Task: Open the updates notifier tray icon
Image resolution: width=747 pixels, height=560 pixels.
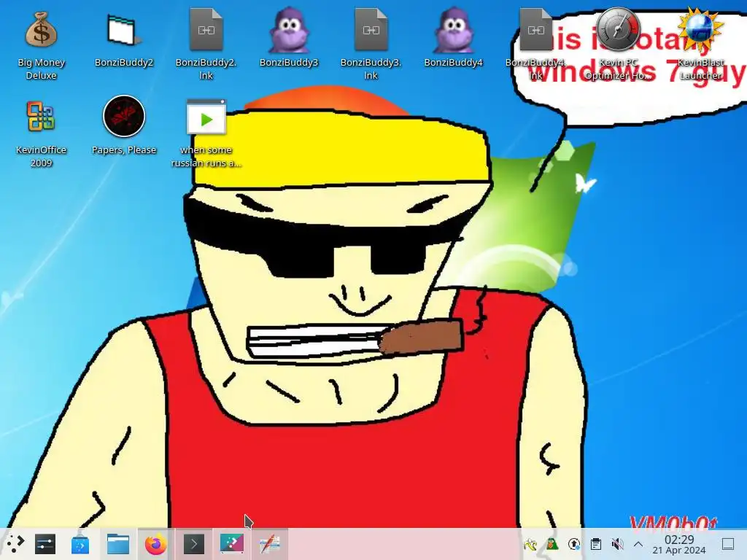Action: (x=574, y=544)
